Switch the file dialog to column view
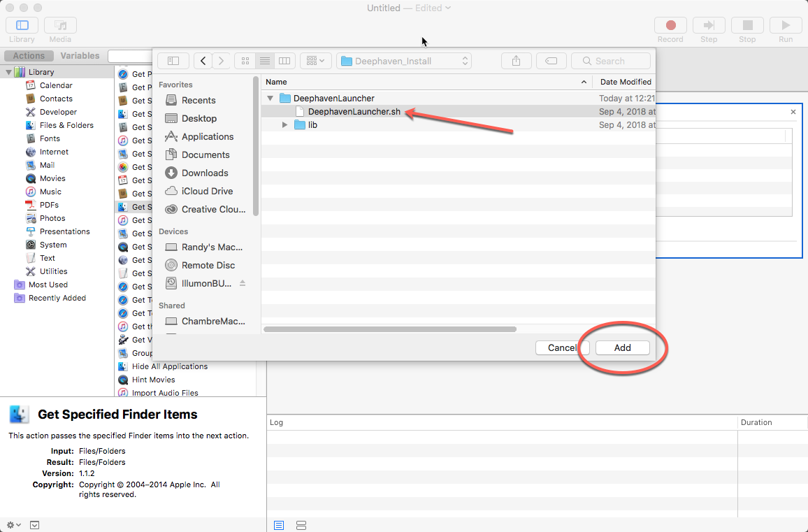The width and height of the screenshot is (808, 532). 284,61
